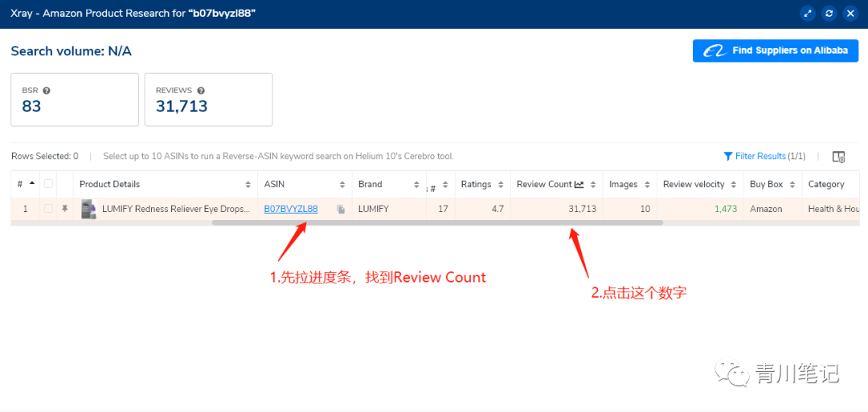Click the BSR help question icon
Viewport: 868px width, 412px height.
click(47, 90)
